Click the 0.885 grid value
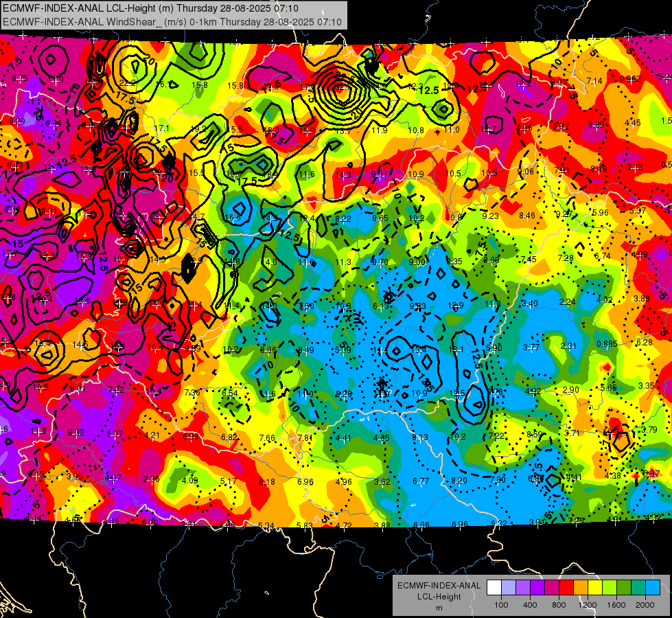The width and height of the screenshot is (672, 618). (607, 344)
